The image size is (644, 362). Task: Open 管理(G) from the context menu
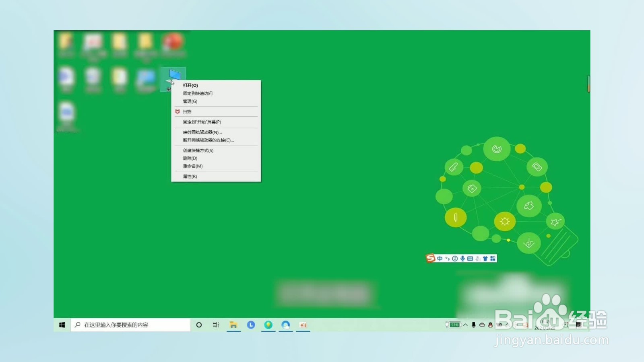coord(216,101)
